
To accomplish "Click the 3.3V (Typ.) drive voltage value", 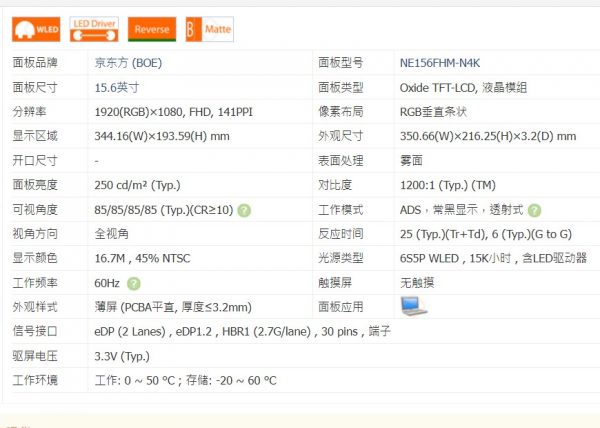I will click(x=121, y=356).
